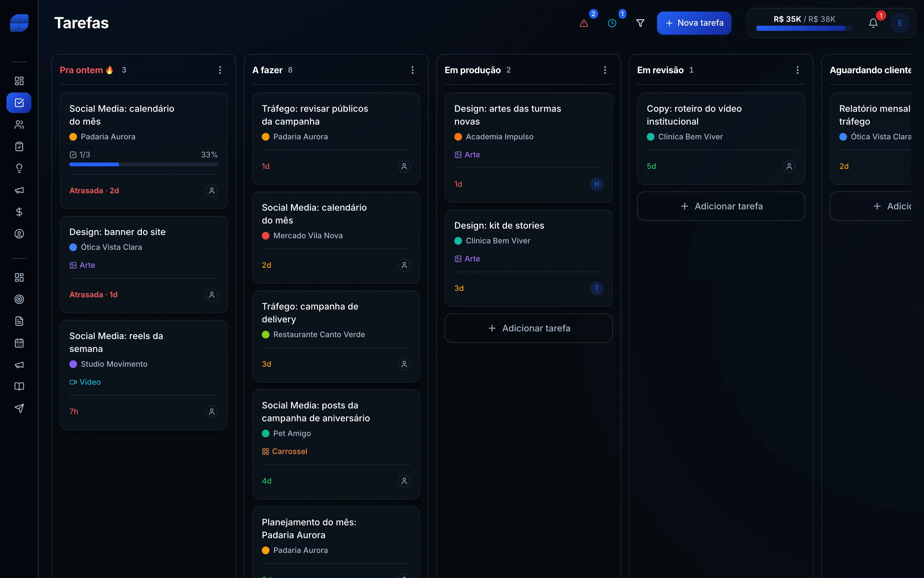Open the user-circle profile sidebar icon
This screenshot has width=924, height=578.
pyautogui.click(x=19, y=233)
